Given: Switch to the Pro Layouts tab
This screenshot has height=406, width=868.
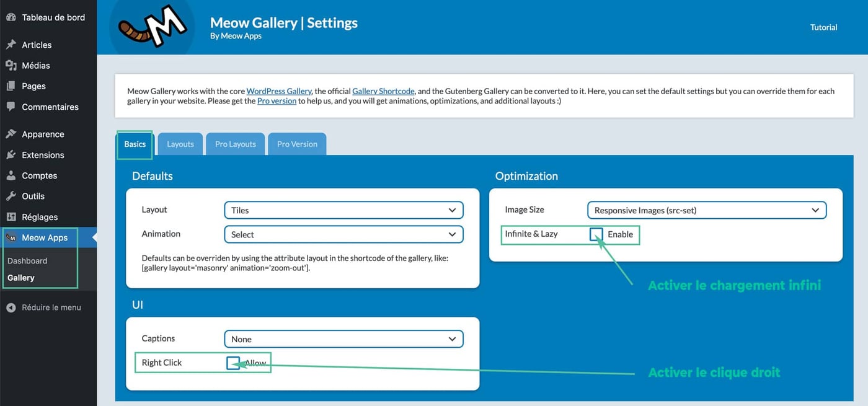Looking at the screenshot, I should (x=235, y=144).
